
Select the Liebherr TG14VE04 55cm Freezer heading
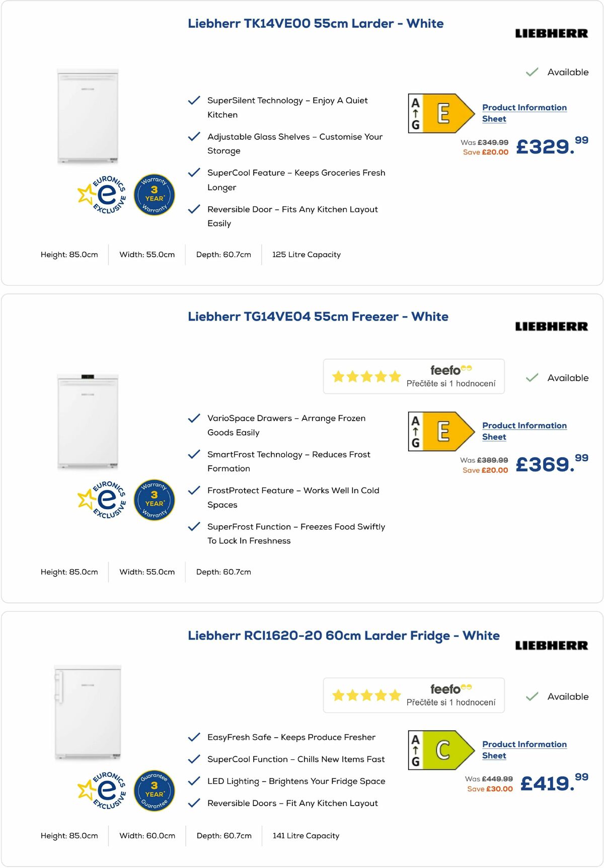[318, 317]
